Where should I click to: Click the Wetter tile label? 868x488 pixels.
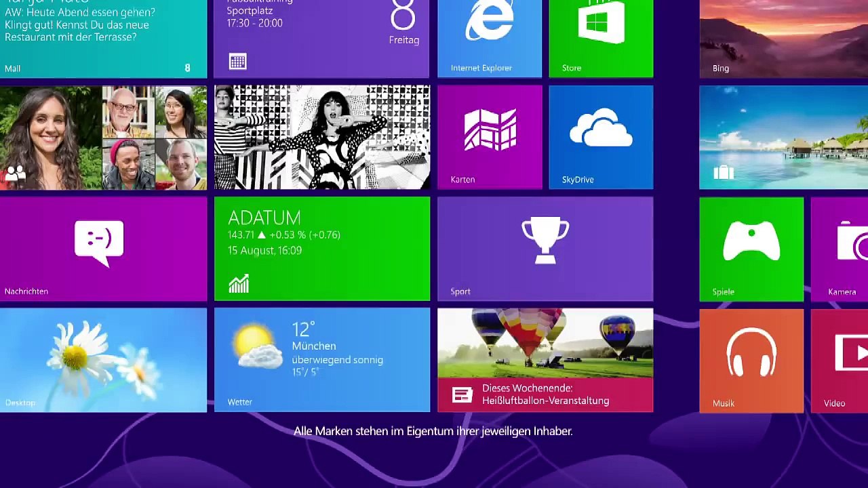coord(240,402)
